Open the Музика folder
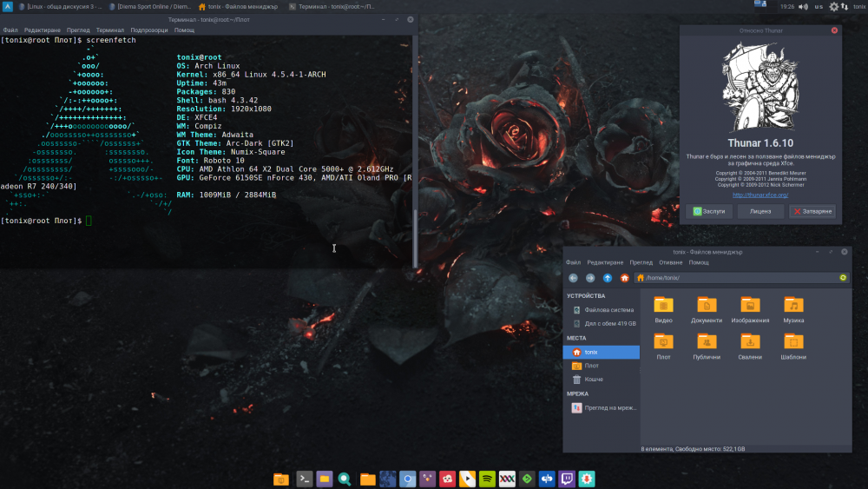 pos(793,309)
